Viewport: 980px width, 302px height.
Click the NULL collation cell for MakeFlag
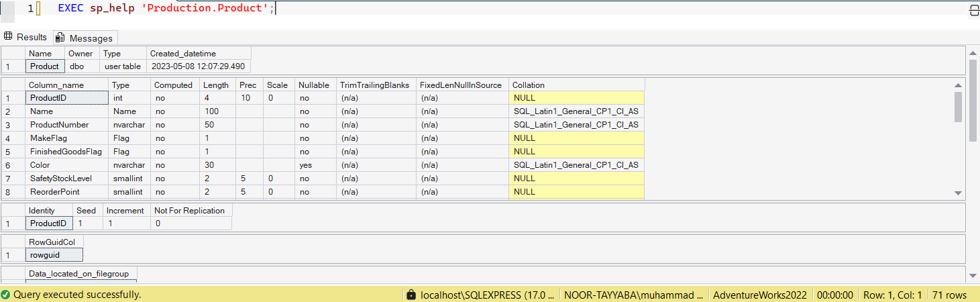(577, 138)
